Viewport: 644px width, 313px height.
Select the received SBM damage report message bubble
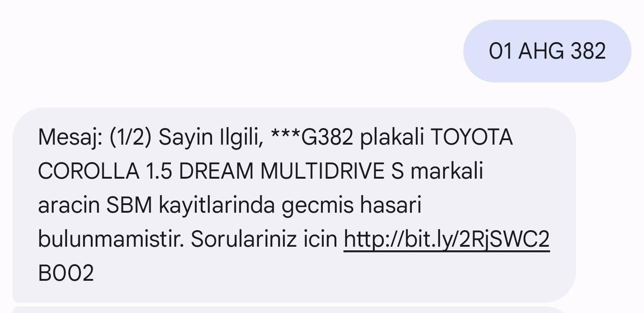coord(294,205)
